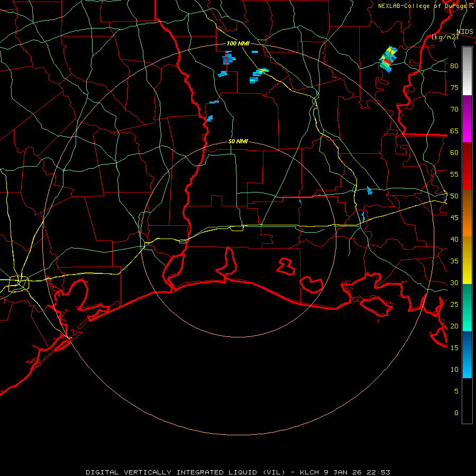Pick the white-gray segment of the VIL color bar

[467, 71]
